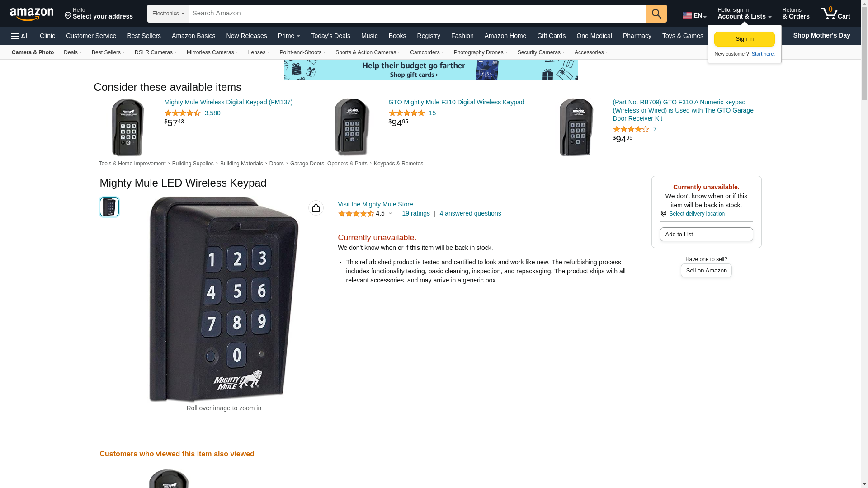The height and width of the screenshot is (488, 868).
Task: Open the 4 answered questions link
Action: click(470, 213)
